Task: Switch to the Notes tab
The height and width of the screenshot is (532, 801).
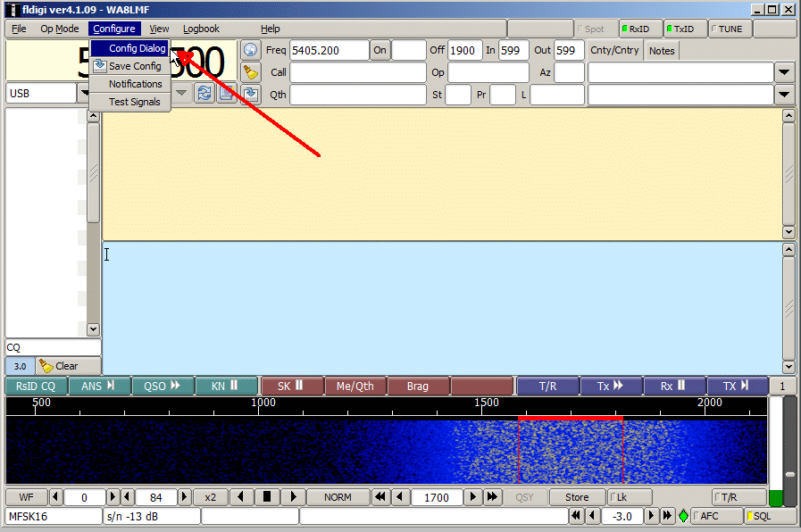Action: 662,51
